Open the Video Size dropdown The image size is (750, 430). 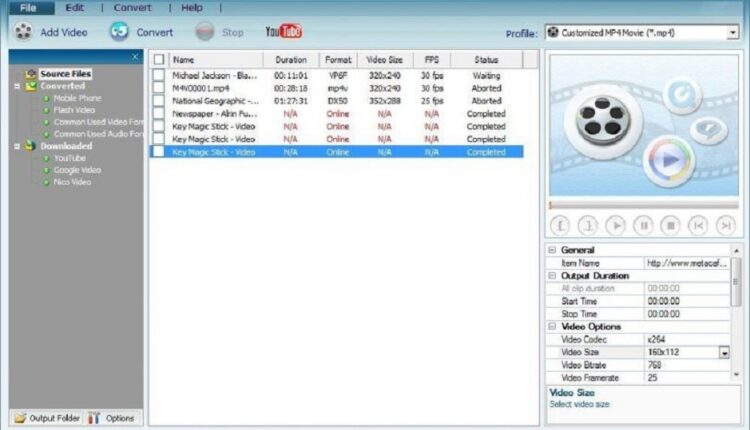pos(724,352)
